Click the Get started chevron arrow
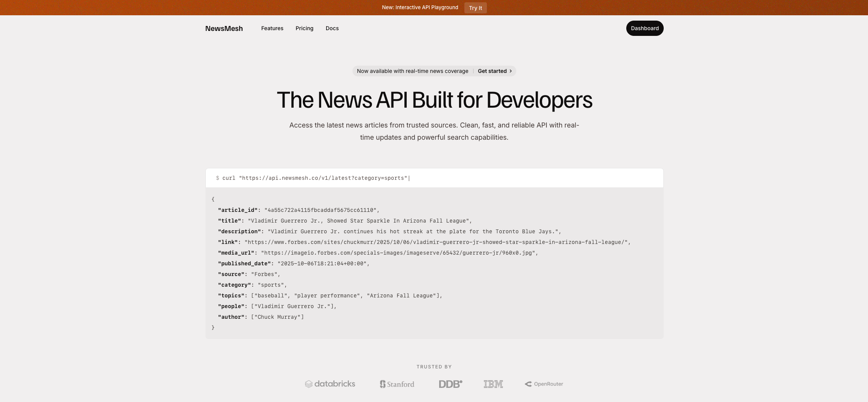This screenshot has width=868, height=402. (x=511, y=71)
